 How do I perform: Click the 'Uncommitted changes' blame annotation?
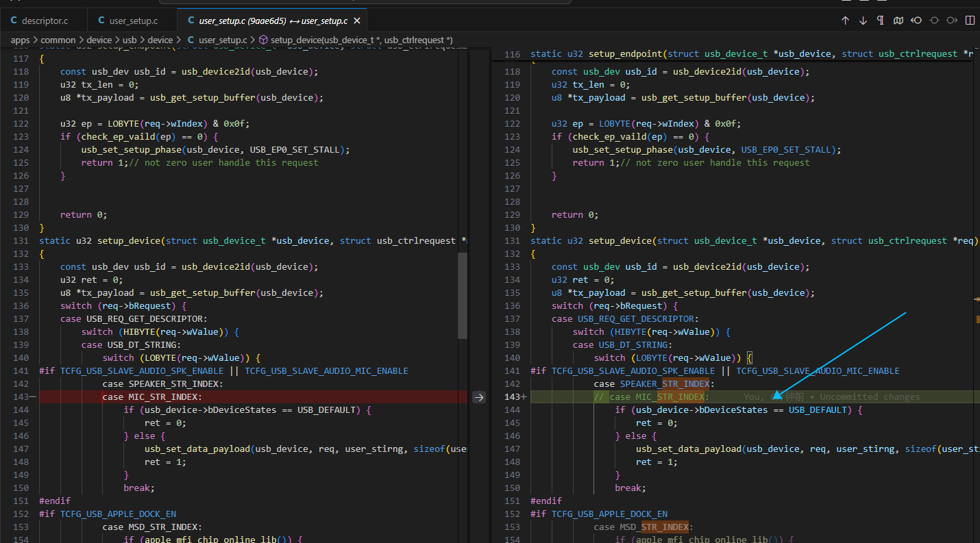tap(870, 397)
